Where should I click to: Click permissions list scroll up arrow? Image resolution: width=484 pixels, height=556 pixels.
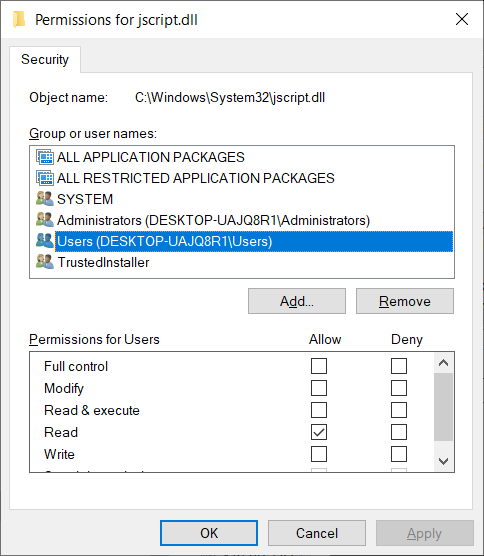(x=443, y=363)
